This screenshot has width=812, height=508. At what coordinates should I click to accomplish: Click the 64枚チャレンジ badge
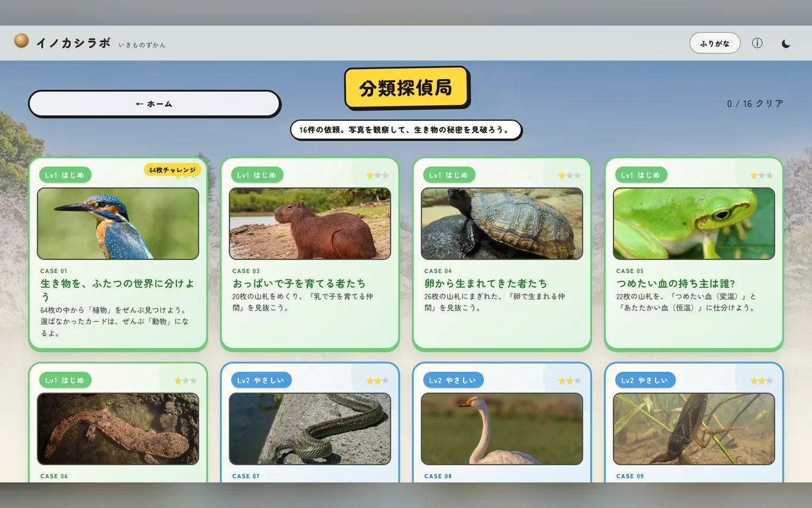tap(172, 170)
